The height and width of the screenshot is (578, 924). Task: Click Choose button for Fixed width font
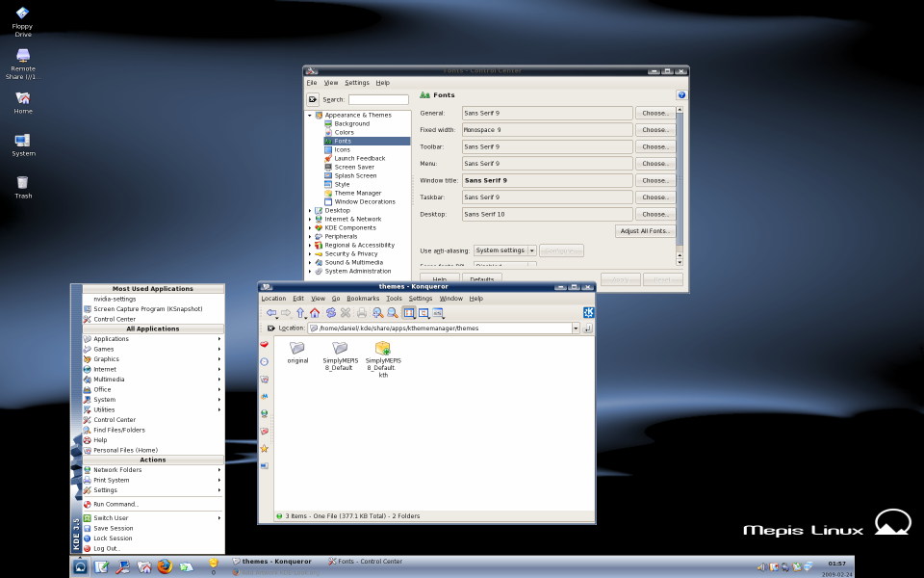pos(655,130)
